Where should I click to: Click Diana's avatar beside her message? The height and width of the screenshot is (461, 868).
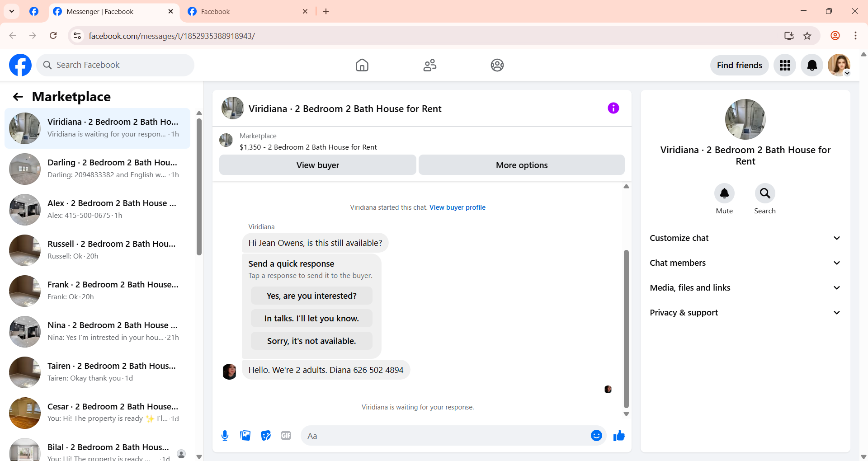pos(229,372)
